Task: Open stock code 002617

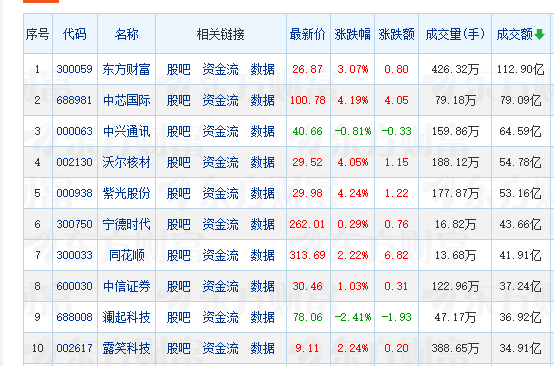Action: click(x=74, y=348)
